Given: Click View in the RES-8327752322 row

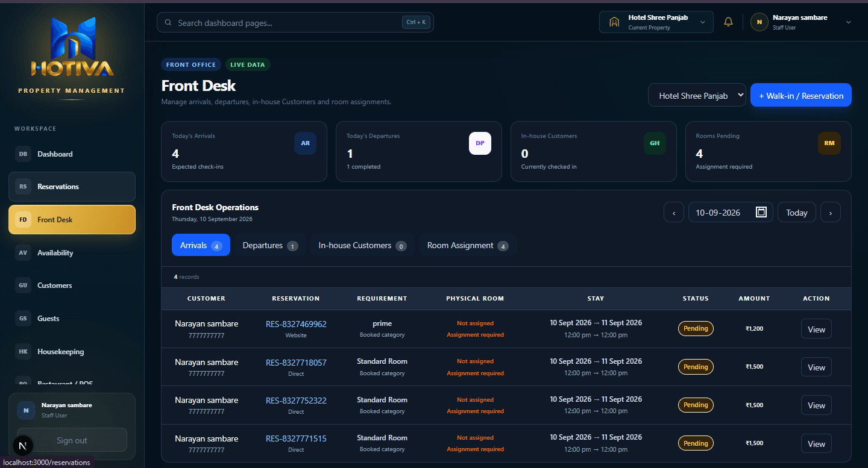Looking at the screenshot, I should 816,405.
